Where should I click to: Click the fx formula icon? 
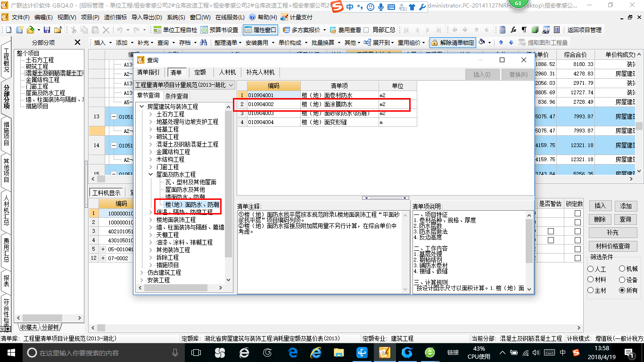[x=513, y=30]
